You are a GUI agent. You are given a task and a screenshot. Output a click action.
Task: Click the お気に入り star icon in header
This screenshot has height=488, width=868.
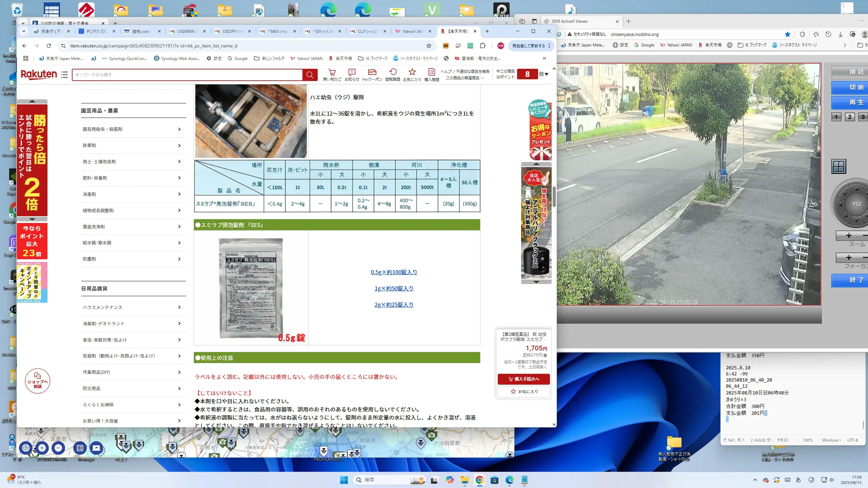pos(412,73)
